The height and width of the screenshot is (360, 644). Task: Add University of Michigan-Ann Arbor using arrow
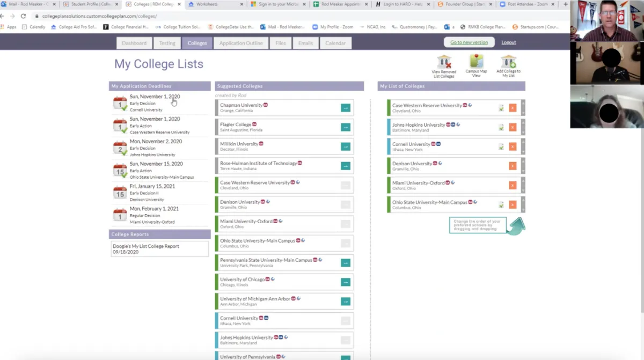pyautogui.click(x=346, y=301)
